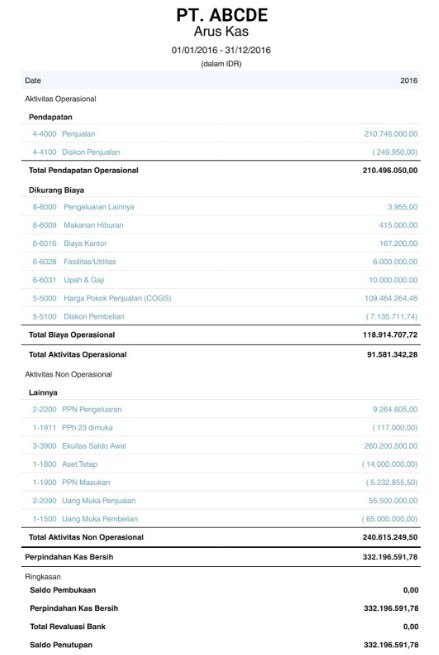Select the 6-6031 Upah & Gaji row
Image resolution: width=439 pixels, height=655 pixels.
221,280
